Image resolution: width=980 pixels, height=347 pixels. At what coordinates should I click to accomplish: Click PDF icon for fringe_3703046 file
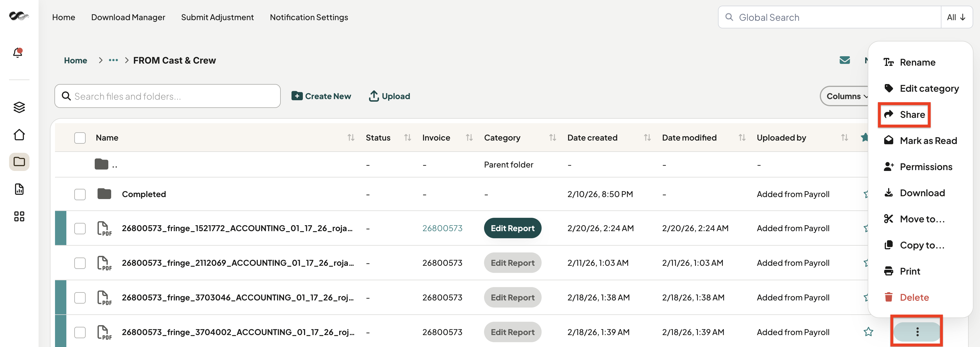pos(104,298)
